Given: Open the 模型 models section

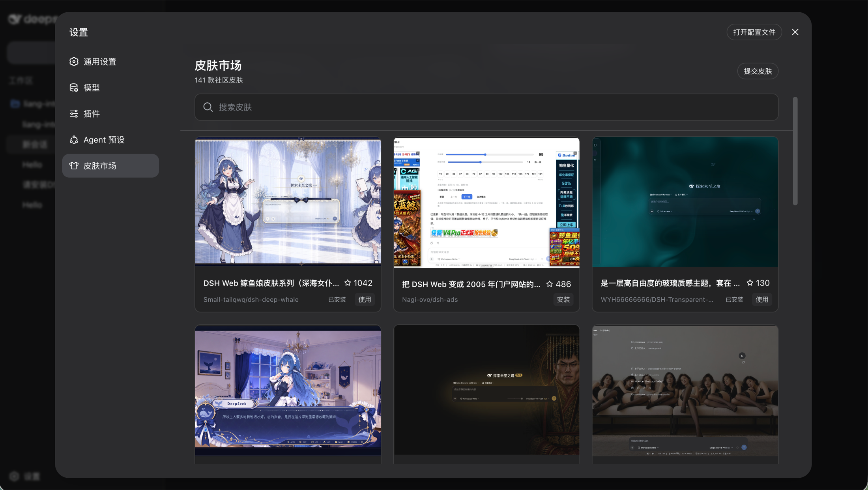Looking at the screenshot, I should pyautogui.click(x=110, y=88).
